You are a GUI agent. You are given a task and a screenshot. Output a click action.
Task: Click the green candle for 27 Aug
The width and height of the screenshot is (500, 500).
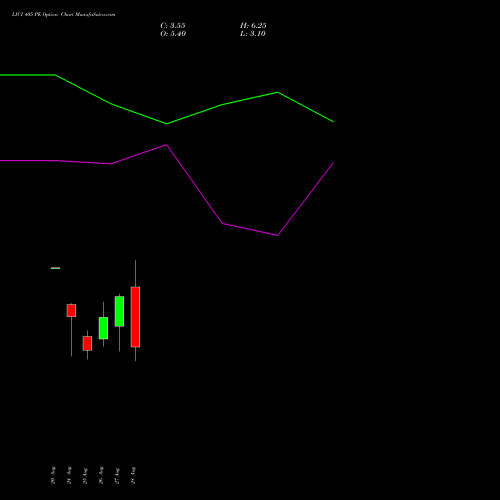pos(119,311)
